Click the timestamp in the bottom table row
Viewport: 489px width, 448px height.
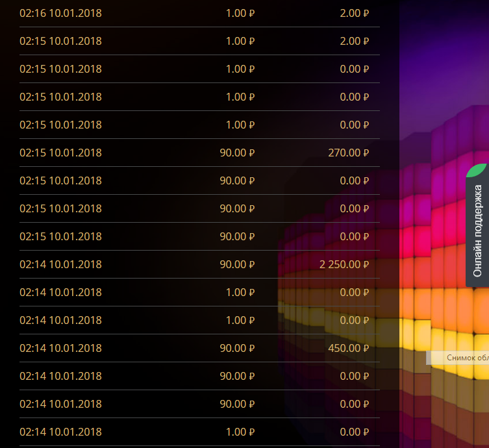point(60,432)
